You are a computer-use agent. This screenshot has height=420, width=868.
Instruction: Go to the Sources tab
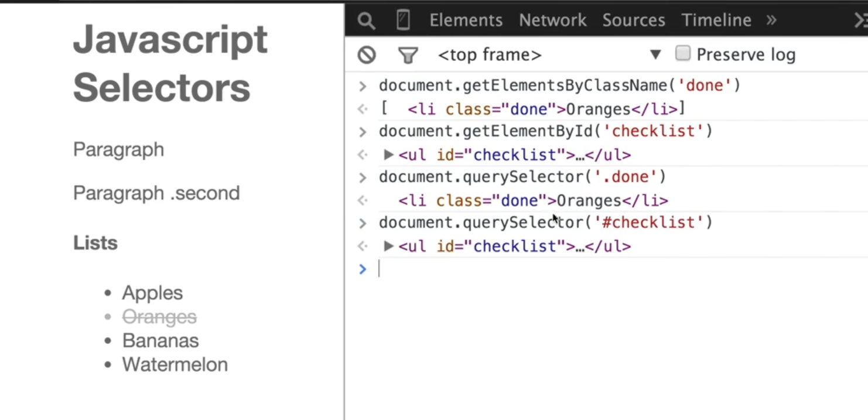pyautogui.click(x=634, y=21)
